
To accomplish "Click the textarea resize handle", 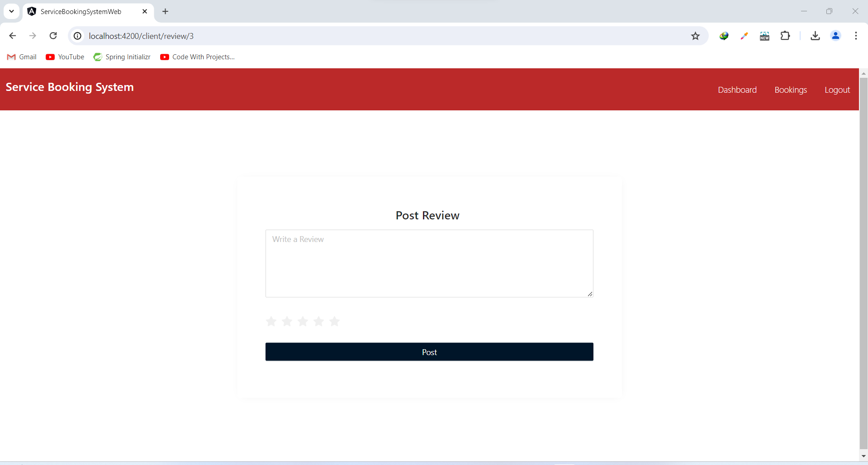I will [x=590, y=294].
